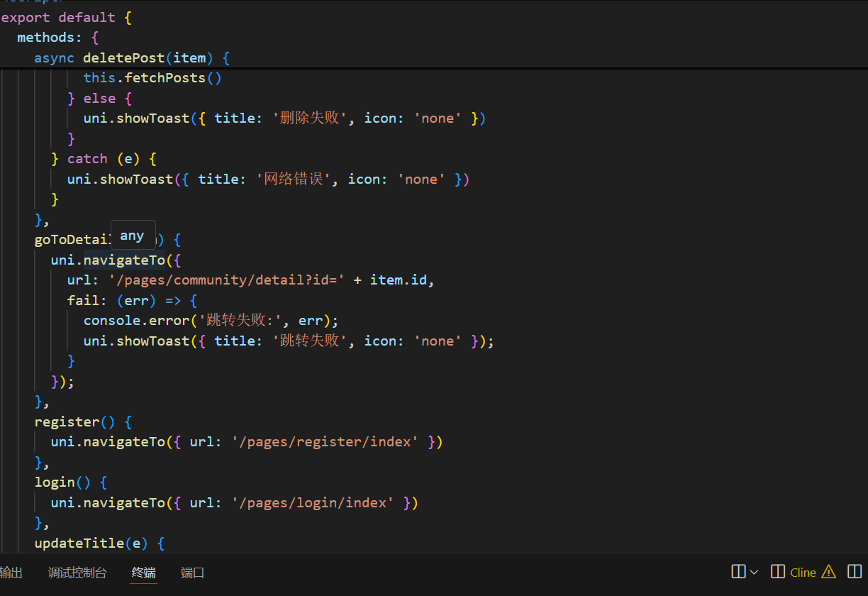
Task: Click the split terminal icon
Action: pos(738,572)
